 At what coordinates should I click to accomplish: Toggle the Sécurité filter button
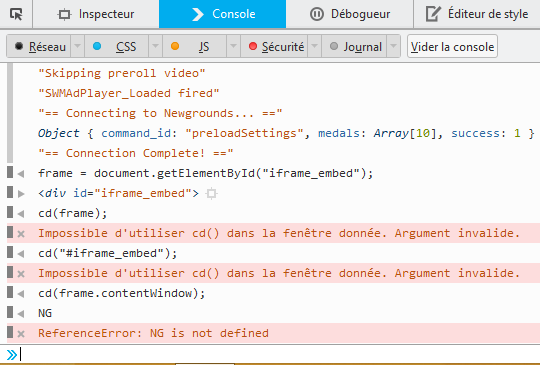click(274, 46)
